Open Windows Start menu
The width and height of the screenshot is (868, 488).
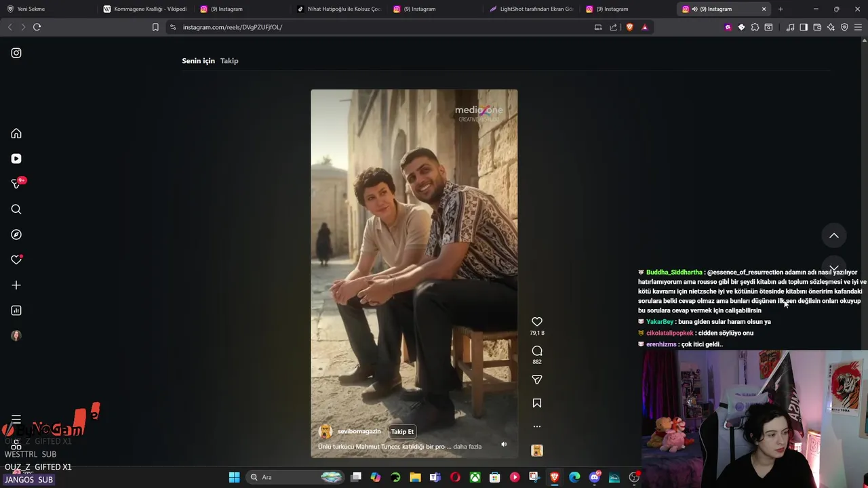click(x=234, y=477)
